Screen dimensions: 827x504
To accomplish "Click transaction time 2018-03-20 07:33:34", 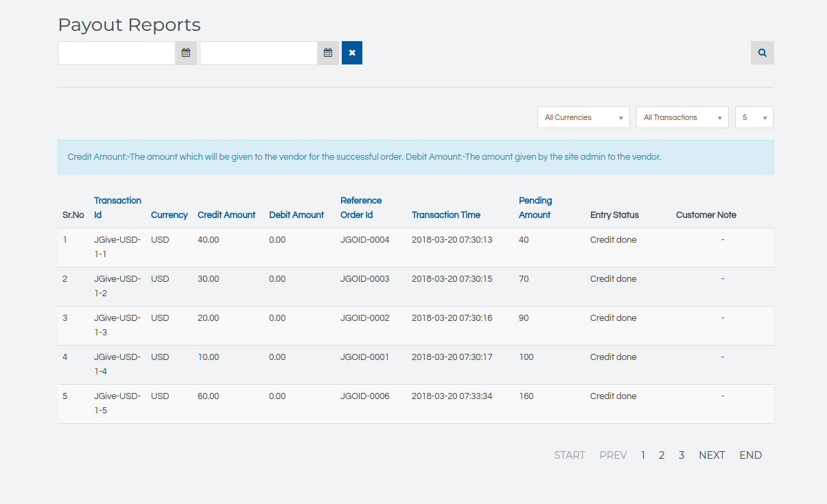I will pyautogui.click(x=452, y=396).
